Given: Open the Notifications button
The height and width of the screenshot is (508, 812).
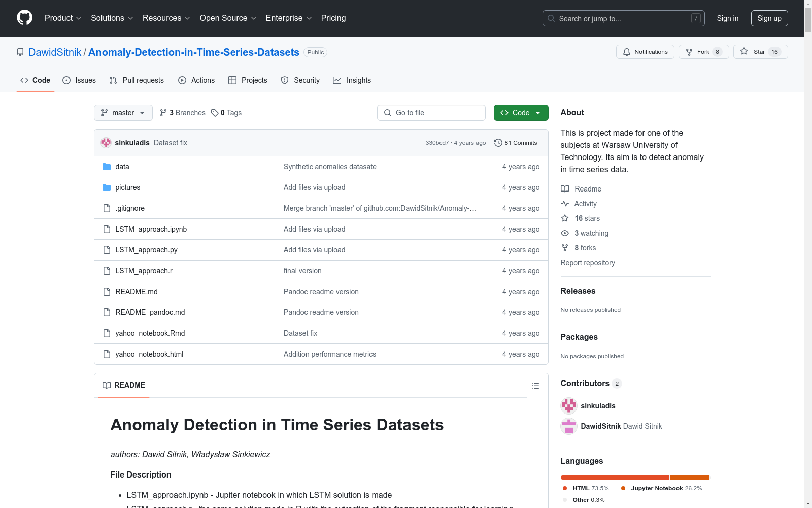Looking at the screenshot, I should 646,52.
